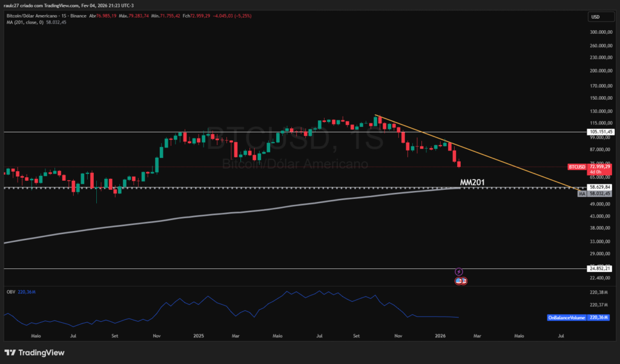This screenshot has height=364, width=620.
Task: Click the white 105.151,45 price level label
Action: 601,131
